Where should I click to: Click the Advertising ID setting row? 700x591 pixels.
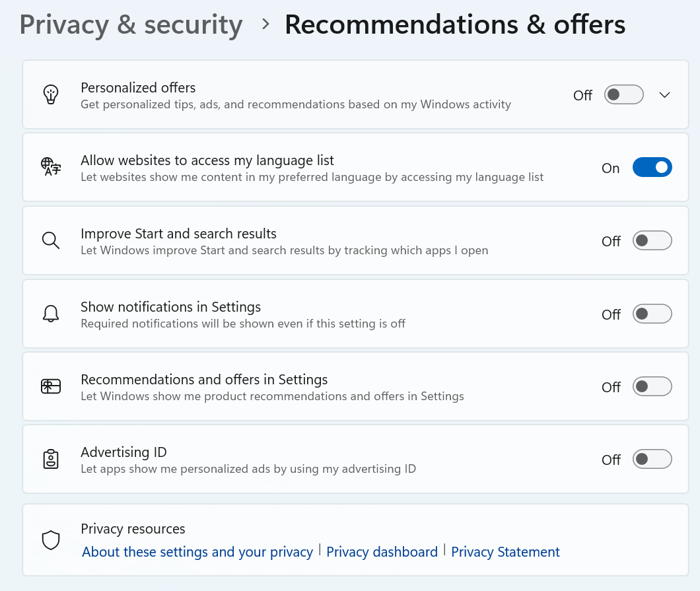click(x=355, y=460)
